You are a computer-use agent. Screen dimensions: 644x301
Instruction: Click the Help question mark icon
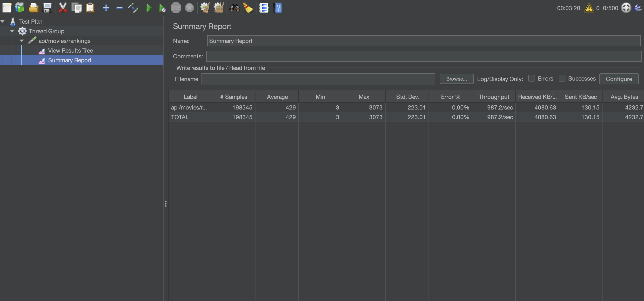[x=277, y=8]
